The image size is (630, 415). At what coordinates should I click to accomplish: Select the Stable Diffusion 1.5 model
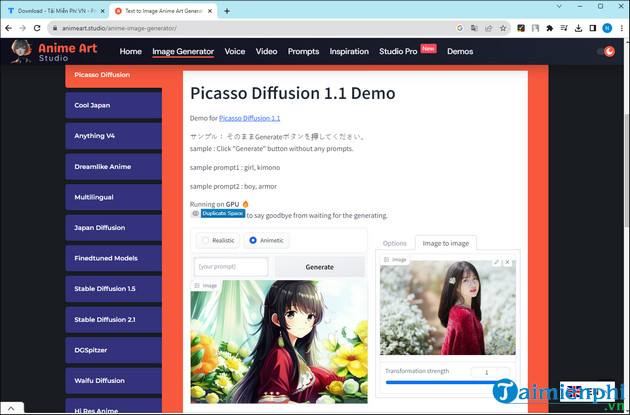114,288
